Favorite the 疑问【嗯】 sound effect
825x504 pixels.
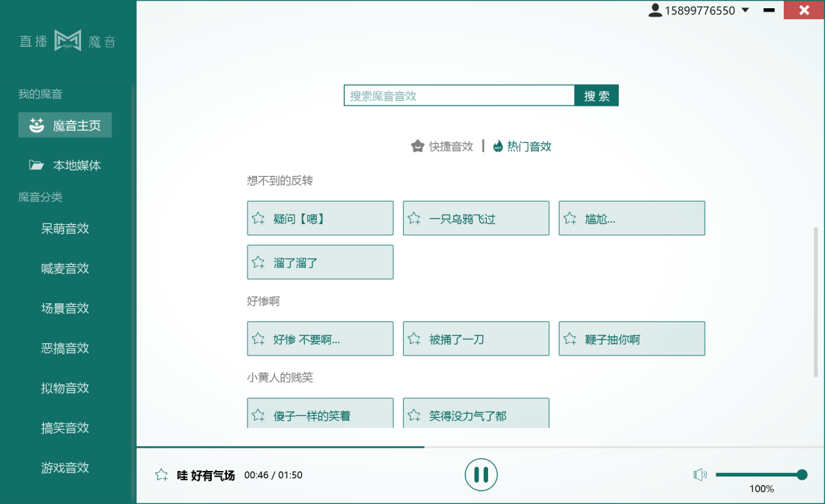tap(258, 217)
